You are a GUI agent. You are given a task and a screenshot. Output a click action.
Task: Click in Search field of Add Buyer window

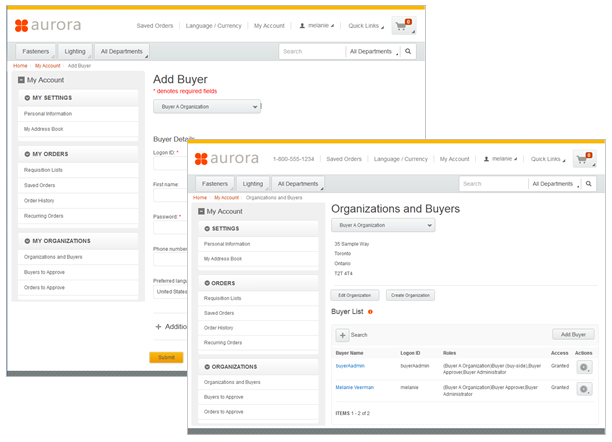click(x=312, y=52)
